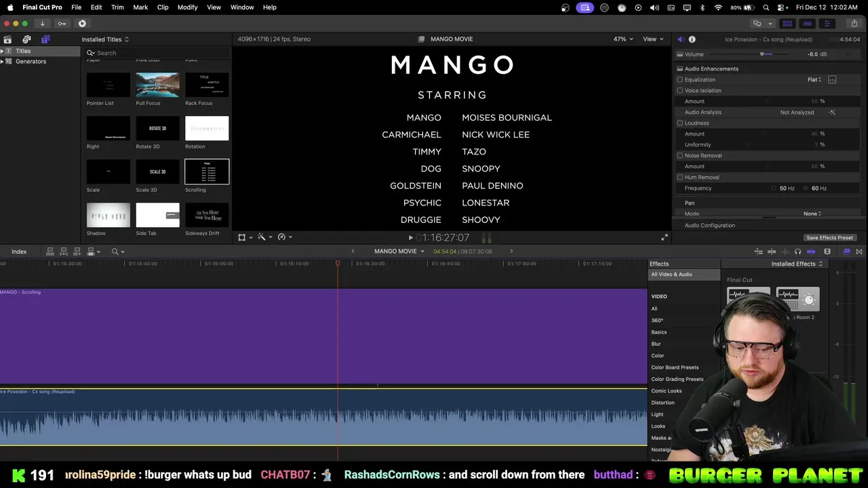Screen dimensions: 868x488
Task: Toggle audio skimming headphones icon
Action: pos(798,251)
